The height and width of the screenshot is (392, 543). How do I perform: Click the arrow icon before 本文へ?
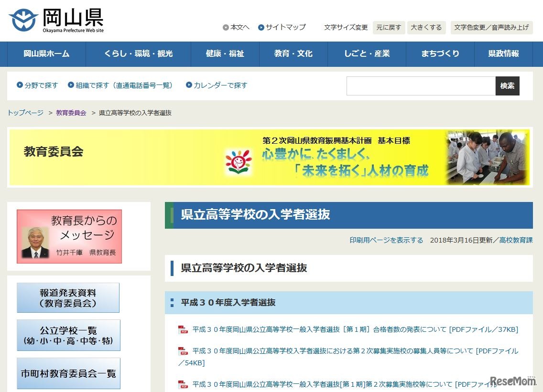click(x=225, y=27)
